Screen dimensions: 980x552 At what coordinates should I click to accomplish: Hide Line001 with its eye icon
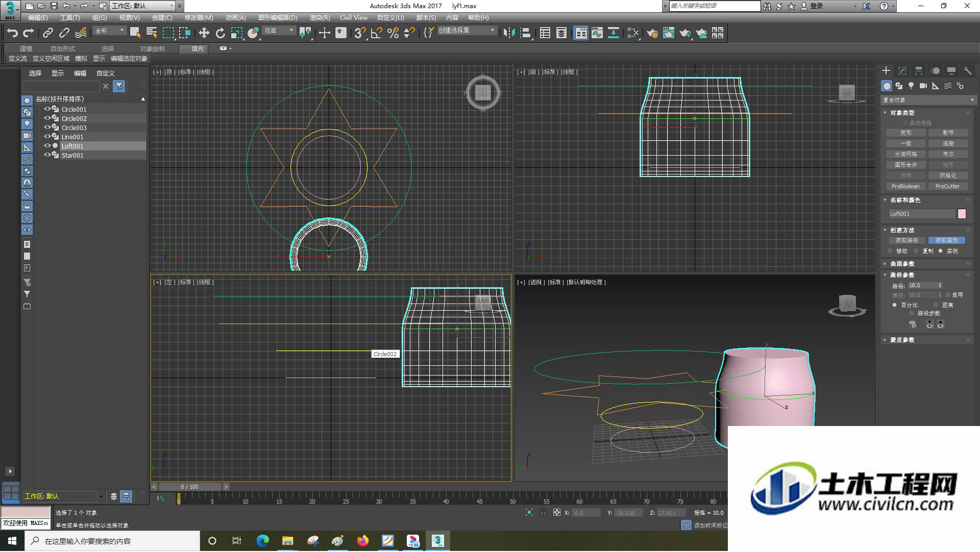coord(47,137)
